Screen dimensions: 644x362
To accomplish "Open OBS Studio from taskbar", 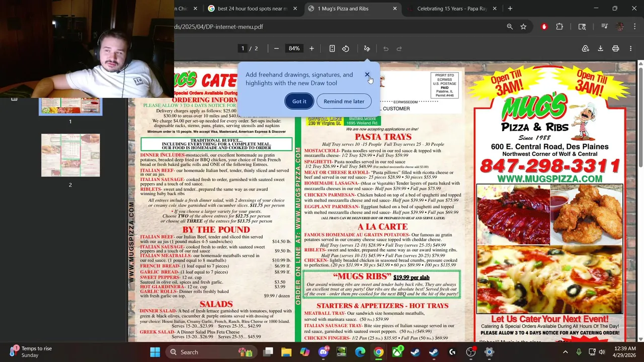I will coord(471,352).
